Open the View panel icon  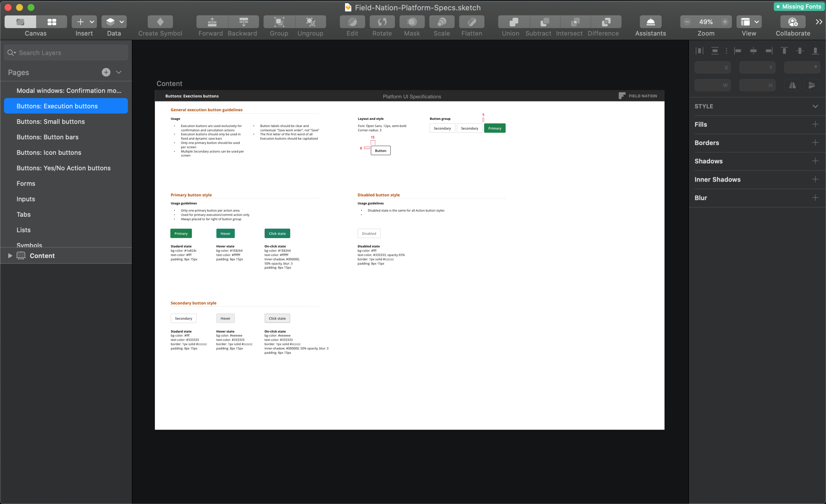745,22
